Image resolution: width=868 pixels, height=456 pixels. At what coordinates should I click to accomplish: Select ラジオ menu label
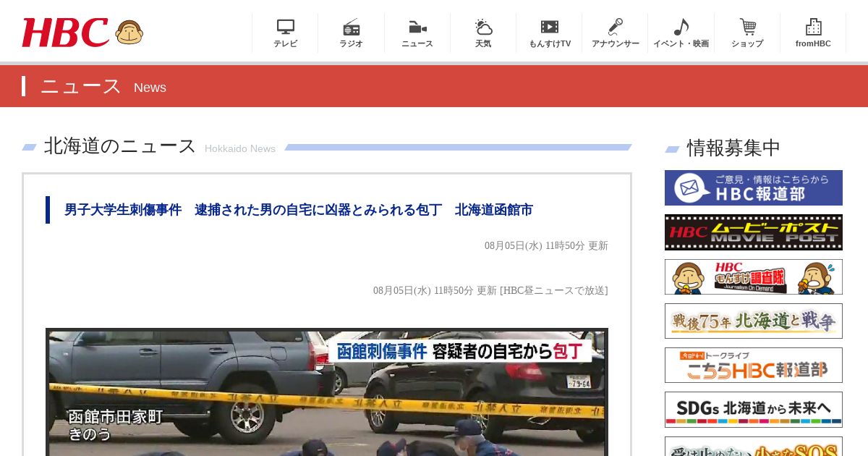coord(352,43)
